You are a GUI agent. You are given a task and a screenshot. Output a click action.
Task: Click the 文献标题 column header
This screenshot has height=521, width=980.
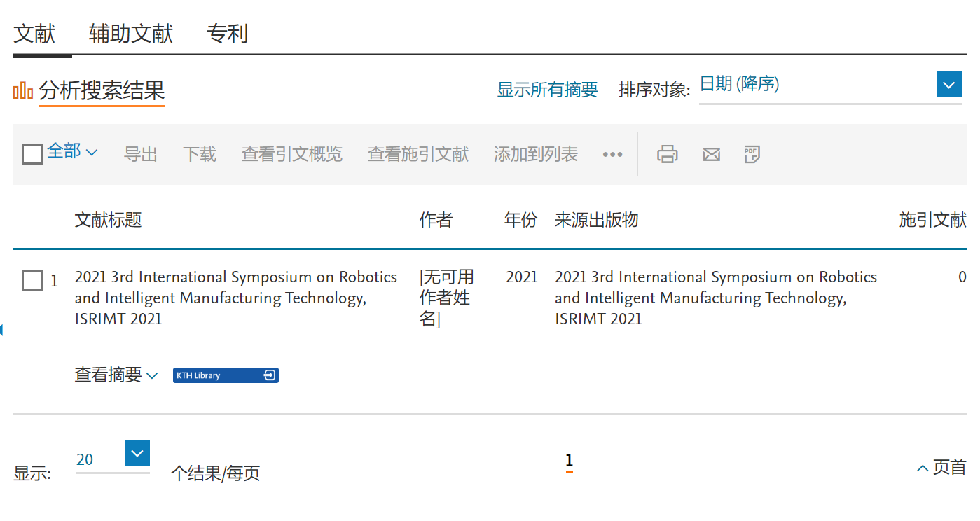[109, 220]
